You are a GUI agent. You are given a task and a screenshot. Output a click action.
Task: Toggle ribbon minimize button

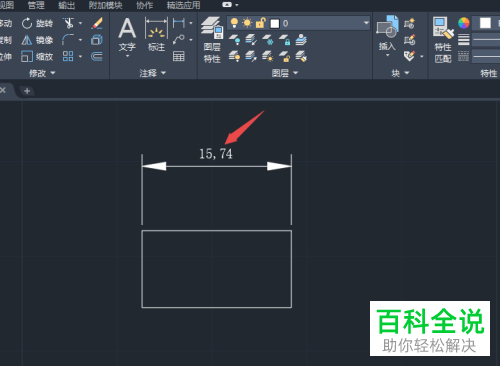(227, 5)
